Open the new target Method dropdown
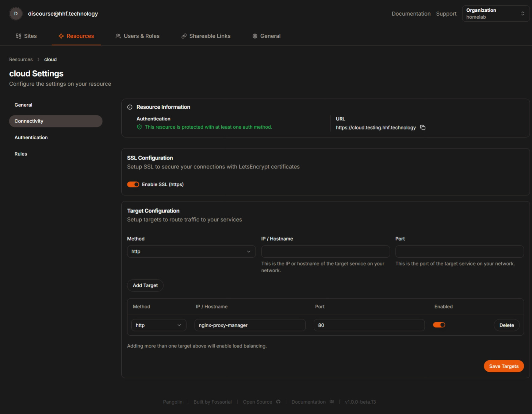532x414 pixels. (191, 251)
